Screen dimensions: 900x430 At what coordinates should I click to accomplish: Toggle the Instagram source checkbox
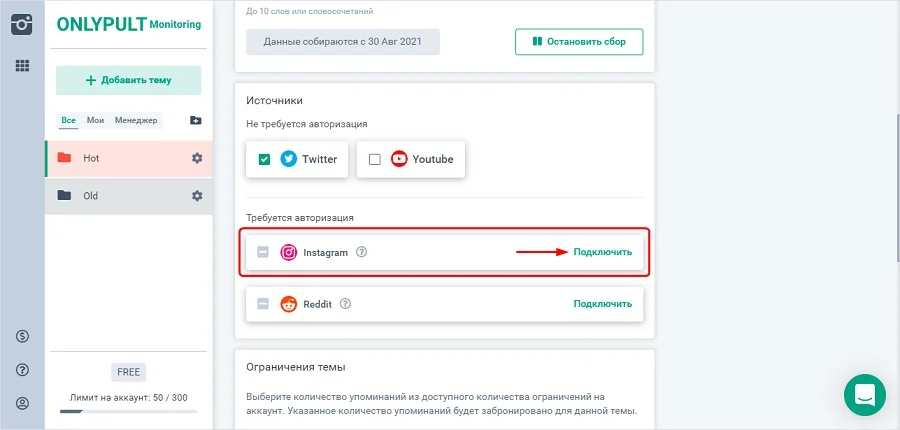[x=263, y=253]
